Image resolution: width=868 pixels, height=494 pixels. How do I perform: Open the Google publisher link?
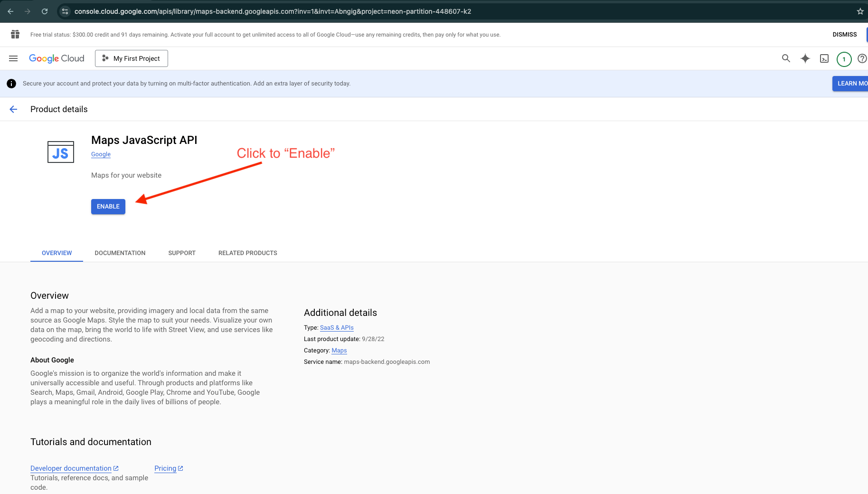[101, 154]
